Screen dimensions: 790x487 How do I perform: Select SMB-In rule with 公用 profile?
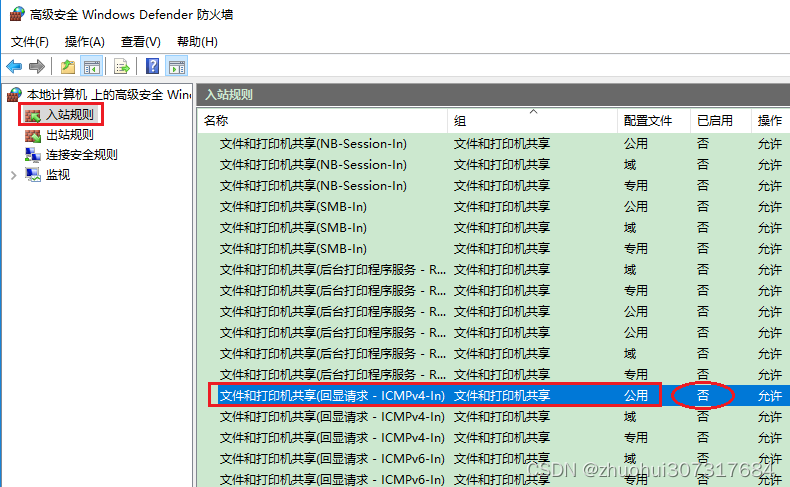494,207
